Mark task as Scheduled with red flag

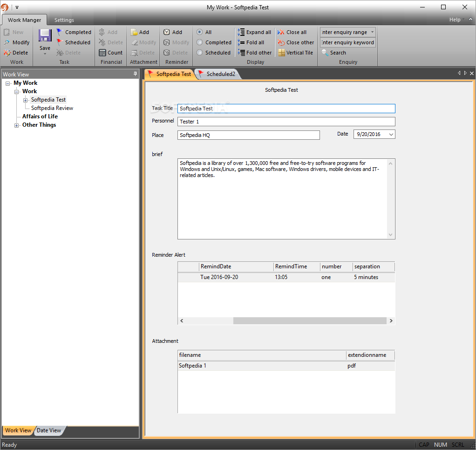point(74,42)
